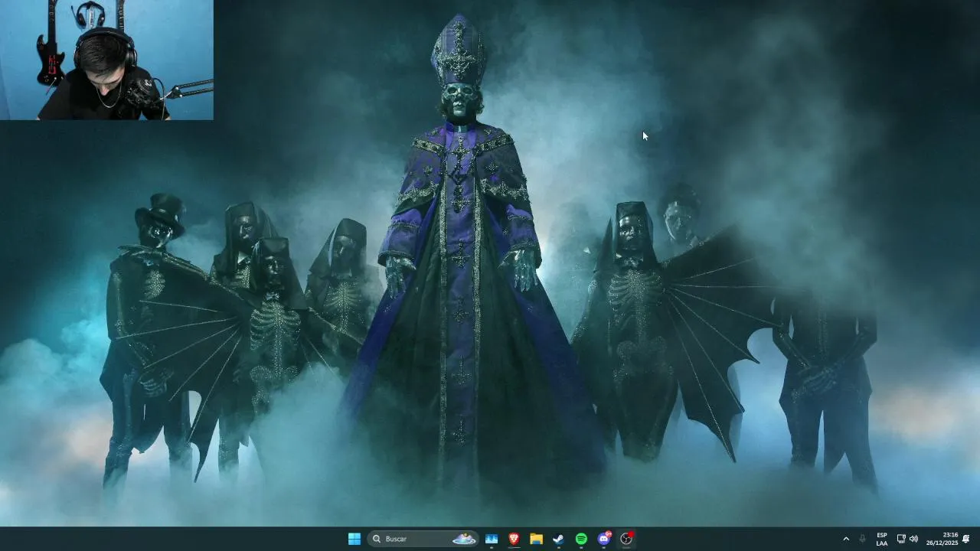
Task: Click the webcam overlay thumbnail
Action: (x=106, y=60)
